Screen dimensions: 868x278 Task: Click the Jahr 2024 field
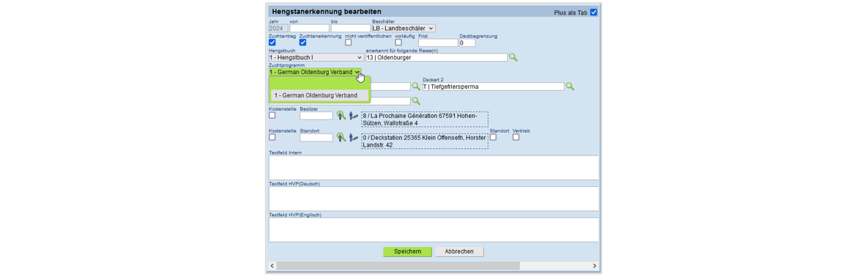(278, 29)
